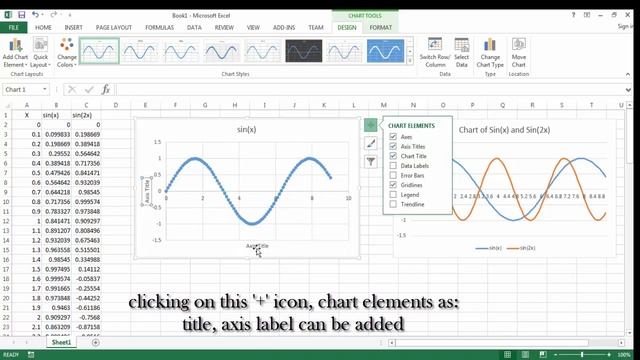
Task: Add a new sheet with the plus icon
Action: point(96,342)
